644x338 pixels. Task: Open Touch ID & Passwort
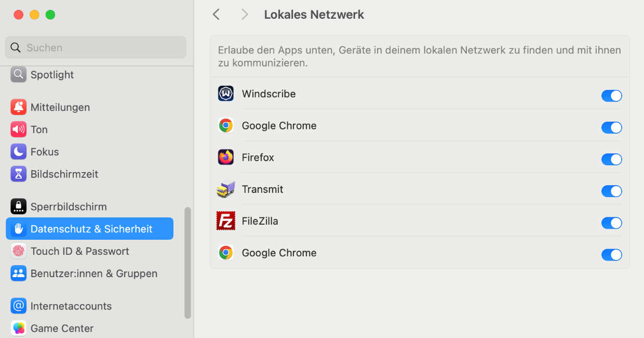pos(89,252)
